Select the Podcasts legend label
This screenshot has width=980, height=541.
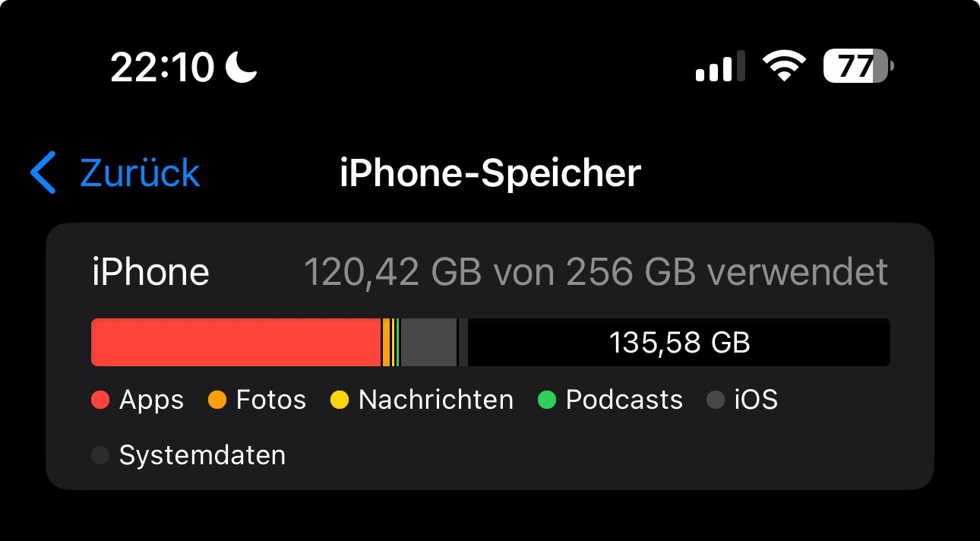[624, 400]
